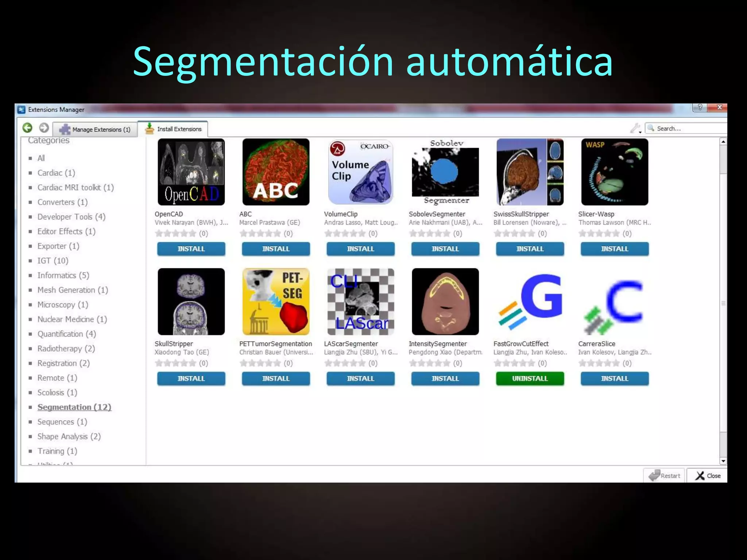Open the SwissSkullStripper extension icon
The width and height of the screenshot is (747, 560).
click(x=530, y=172)
